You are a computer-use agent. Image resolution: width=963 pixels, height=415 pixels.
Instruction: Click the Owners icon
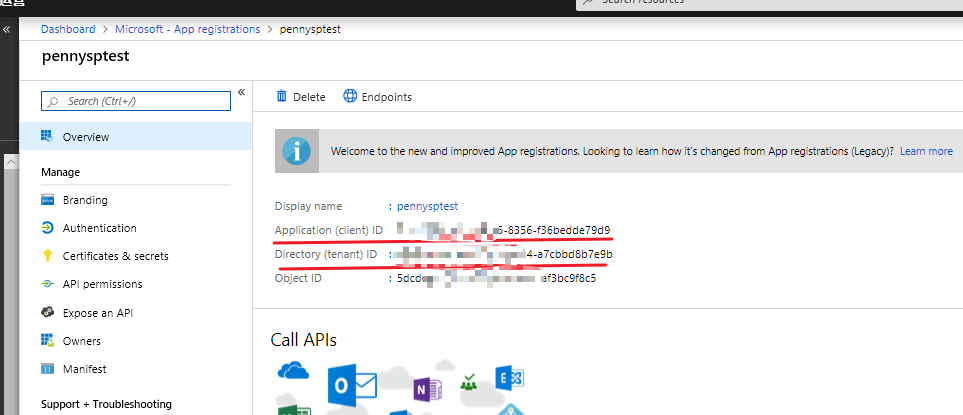point(46,341)
